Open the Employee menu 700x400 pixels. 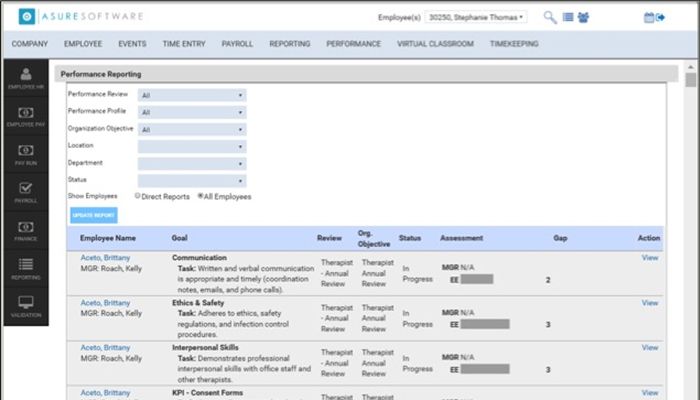coord(83,44)
